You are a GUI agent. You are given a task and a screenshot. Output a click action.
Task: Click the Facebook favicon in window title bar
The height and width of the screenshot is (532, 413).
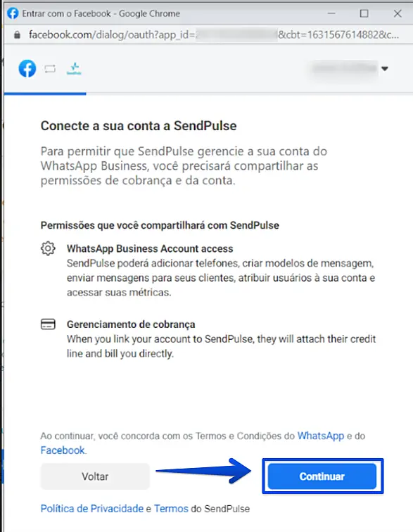13,13
